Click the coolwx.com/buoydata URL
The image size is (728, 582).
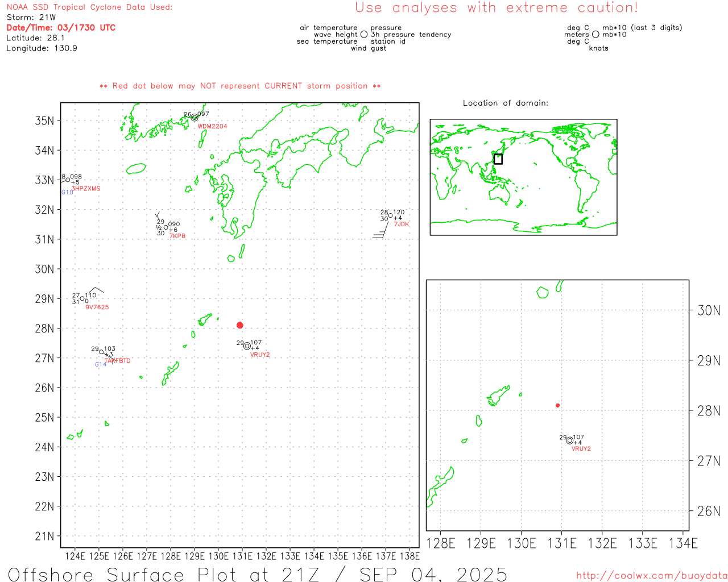pyautogui.click(x=652, y=575)
